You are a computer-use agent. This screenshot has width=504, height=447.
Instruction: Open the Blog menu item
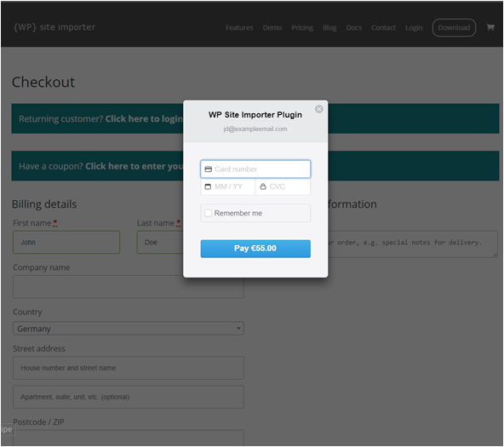pos(329,27)
